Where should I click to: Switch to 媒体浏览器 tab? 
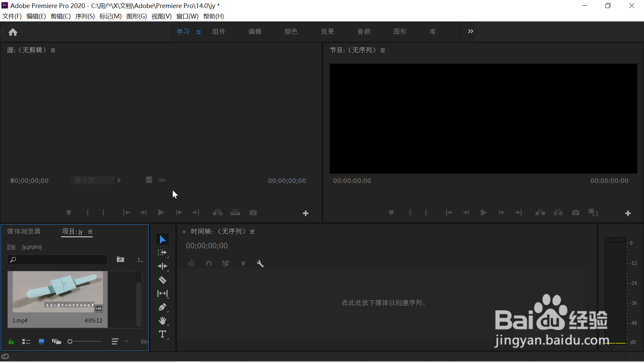tap(24, 231)
